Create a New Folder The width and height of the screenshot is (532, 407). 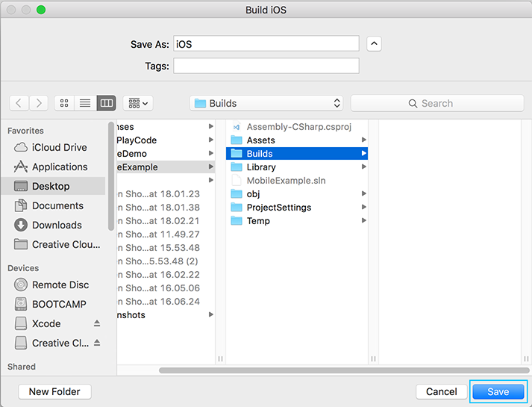54,392
